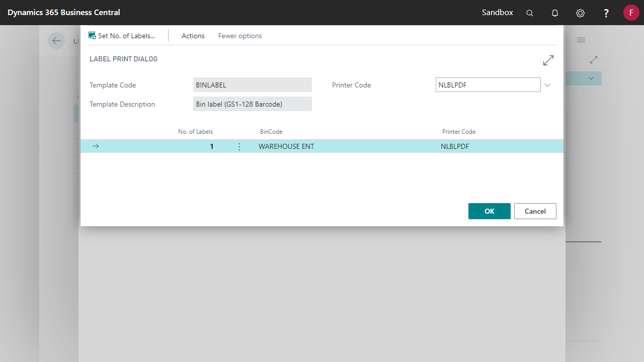
Task: Open the Actions menu
Action: 193,36
